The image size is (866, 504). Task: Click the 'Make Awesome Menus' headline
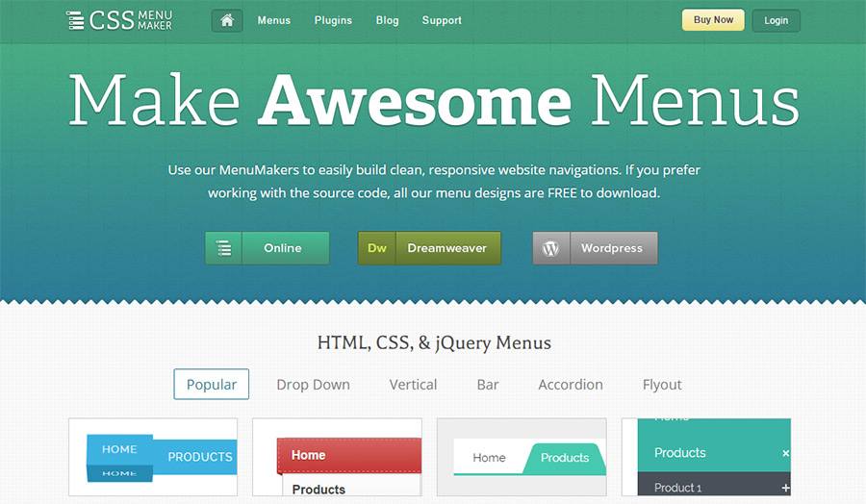click(x=434, y=100)
